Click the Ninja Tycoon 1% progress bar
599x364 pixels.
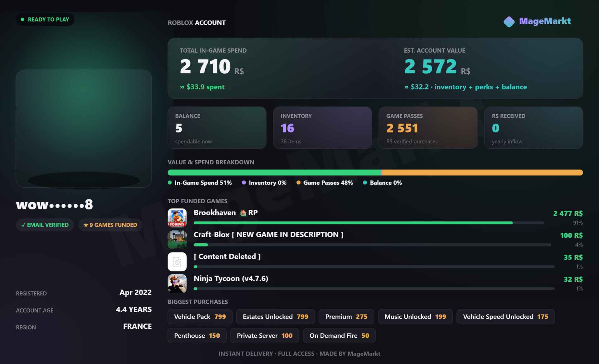point(374,289)
